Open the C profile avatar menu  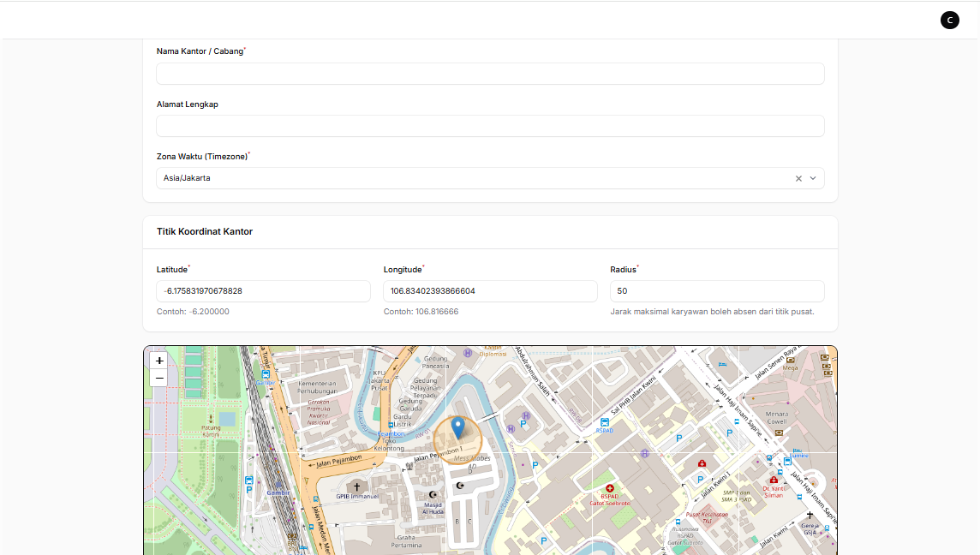coord(949,20)
